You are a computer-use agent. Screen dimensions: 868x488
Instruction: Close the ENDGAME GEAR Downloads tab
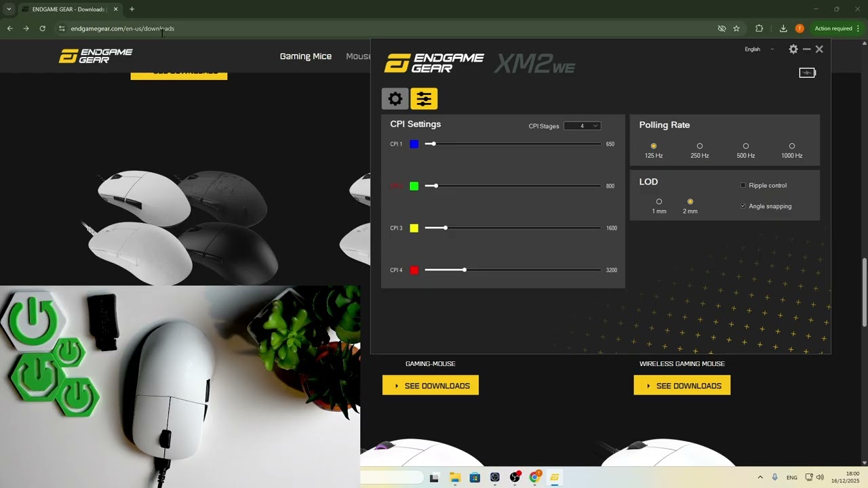click(115, 9)
